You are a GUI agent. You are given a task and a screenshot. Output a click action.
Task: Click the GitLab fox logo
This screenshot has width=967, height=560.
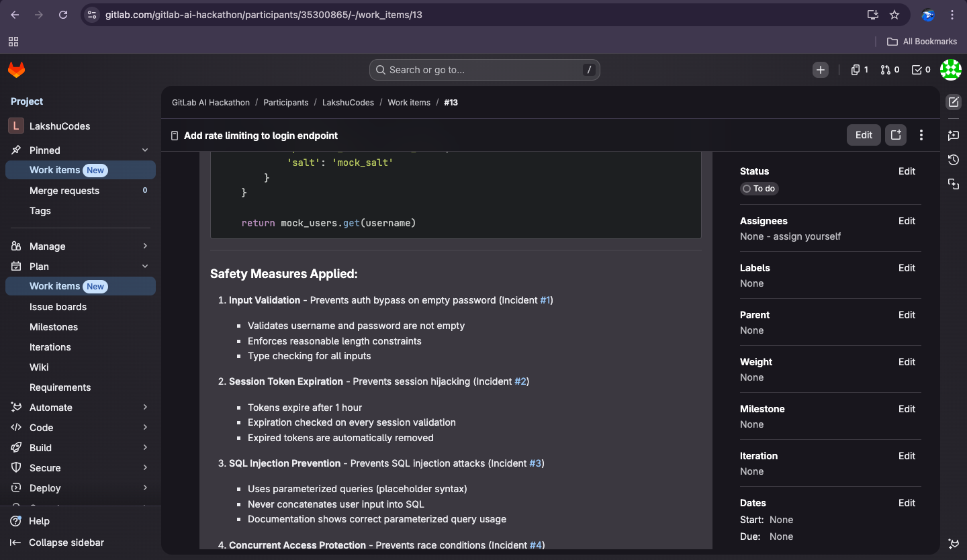coord(16,70)
